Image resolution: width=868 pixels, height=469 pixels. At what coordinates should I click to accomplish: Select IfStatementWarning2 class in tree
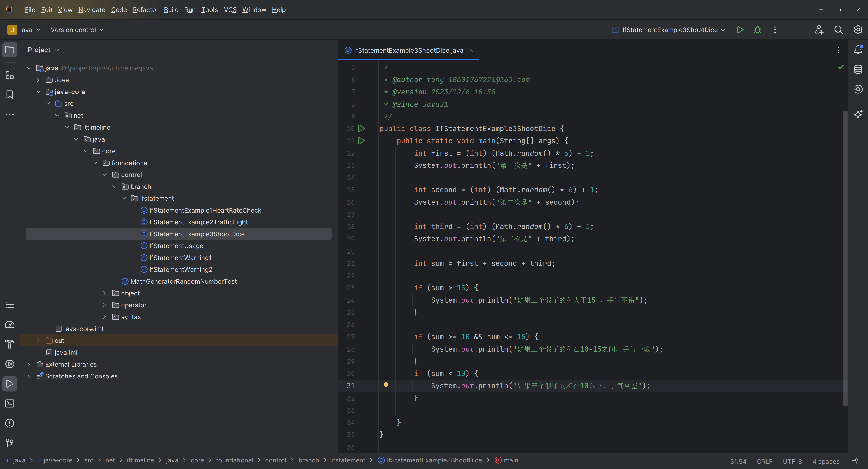pyautogui.click(x=181, y=269)
